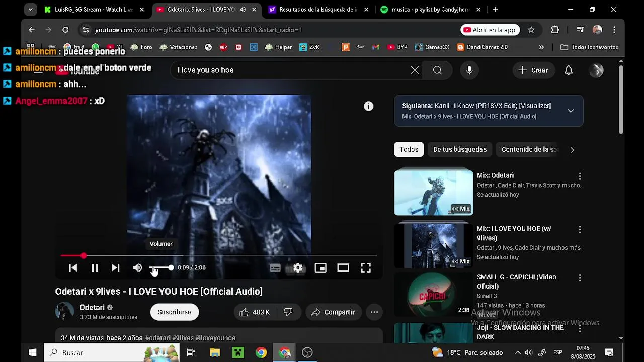Show more bookmarks with the chevron
The width and height of the screenshot is (644, 362).
(541, 47)
